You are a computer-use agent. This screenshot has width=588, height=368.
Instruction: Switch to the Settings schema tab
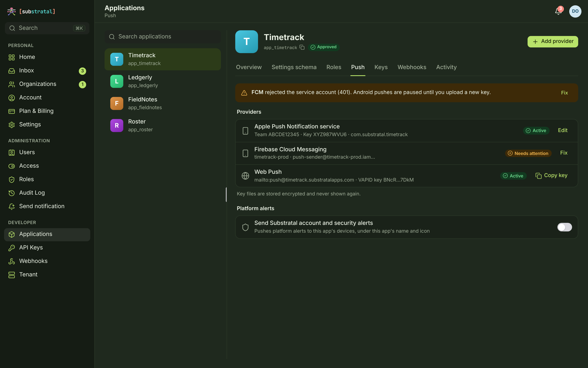click(294, 67)
